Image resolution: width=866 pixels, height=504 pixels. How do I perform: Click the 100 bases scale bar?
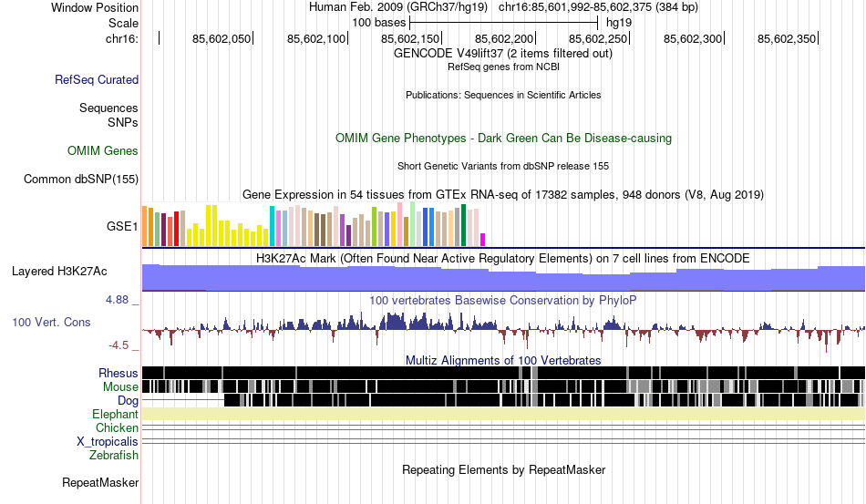click(504, 23)
